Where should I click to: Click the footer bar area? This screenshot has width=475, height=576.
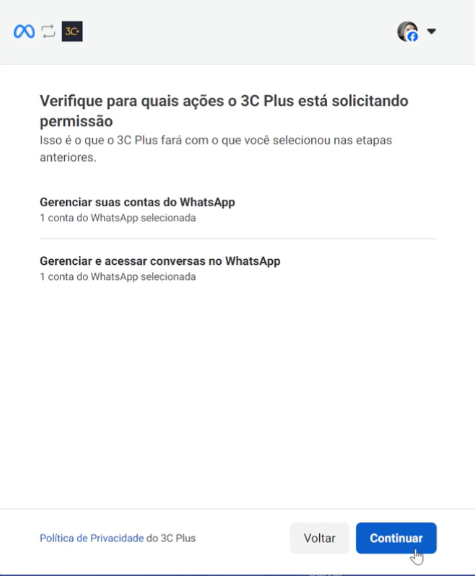point(237,541)
